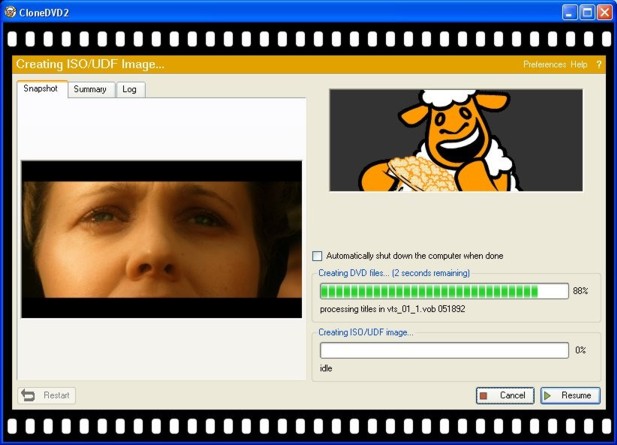The width and height of the screenshot is (617, 445).
Task: Click 'processing titles in vts_01_1.vob 051892' text
Action: pyautogui.click(x=392, y=309)
